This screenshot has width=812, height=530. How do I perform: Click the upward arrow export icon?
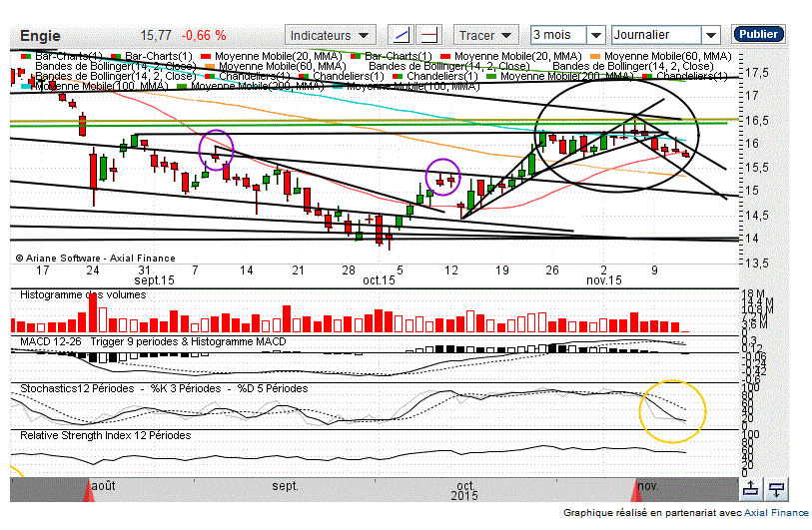[x=750, y=488]
